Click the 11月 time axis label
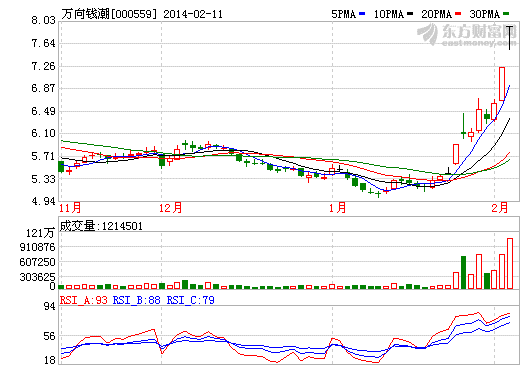Viewport: 520px width, 365px height. [x=70, y=208]
